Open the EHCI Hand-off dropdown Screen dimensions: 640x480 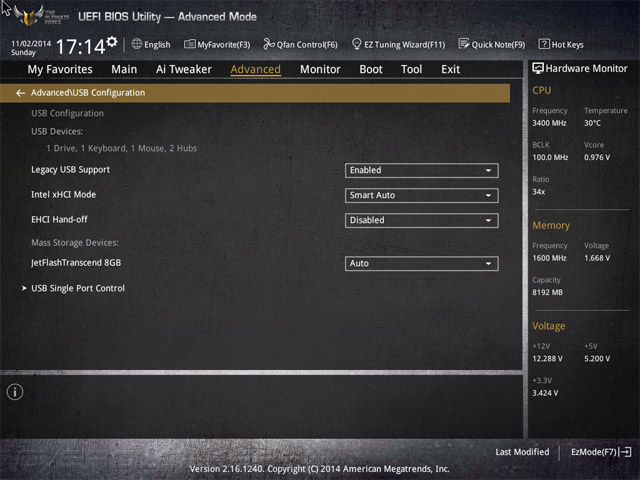tap(421, 220)
